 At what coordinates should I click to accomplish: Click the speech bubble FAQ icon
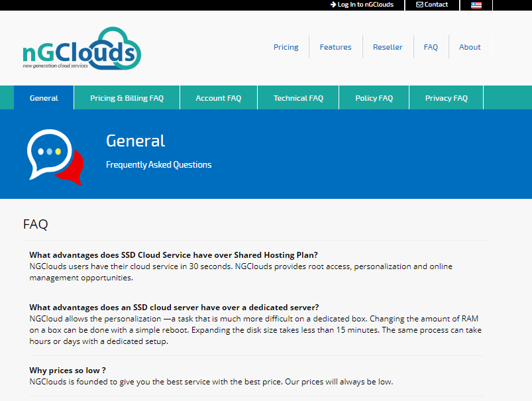tap(55, 157)
